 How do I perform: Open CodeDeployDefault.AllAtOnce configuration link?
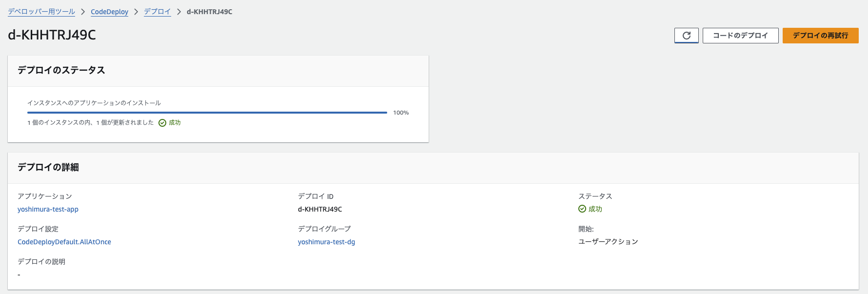pos(64,242)
